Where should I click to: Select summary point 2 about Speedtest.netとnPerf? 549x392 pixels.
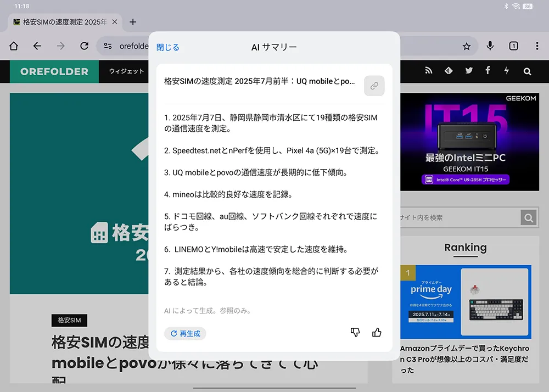point(272,151)
